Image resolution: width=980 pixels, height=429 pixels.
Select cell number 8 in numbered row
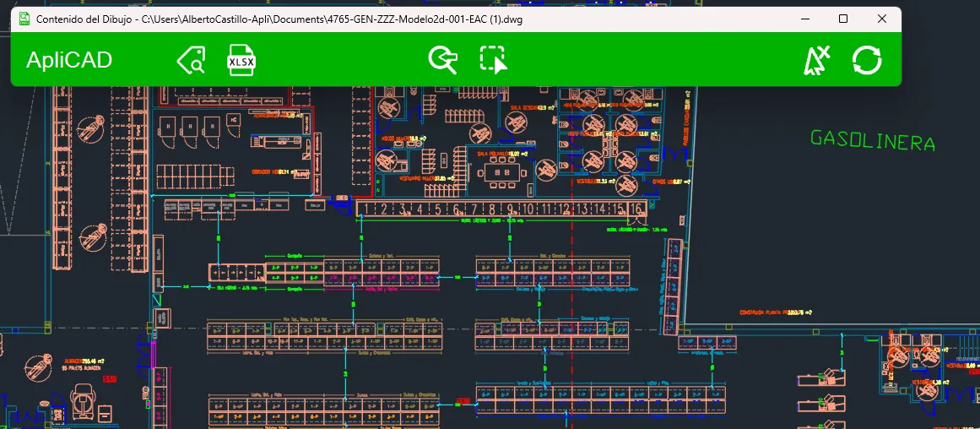click(x=492, y=209)
